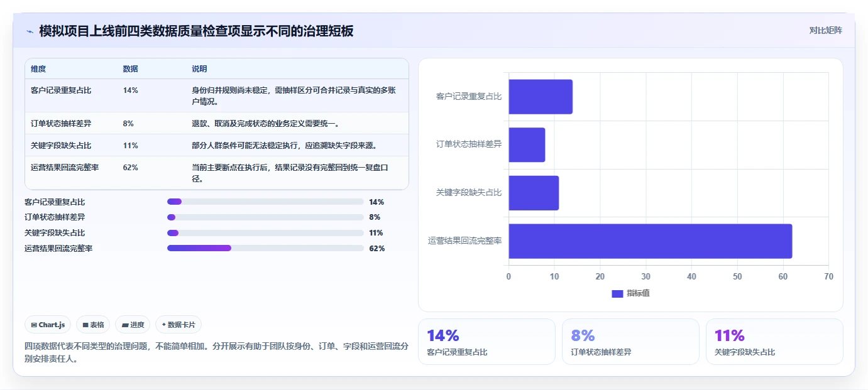Click the 维度 table column header

pyautogui.click(x=38, y=69)
